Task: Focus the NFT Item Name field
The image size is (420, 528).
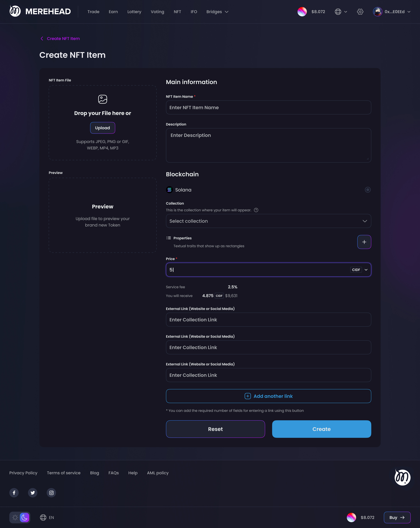Action: point(268,108)
